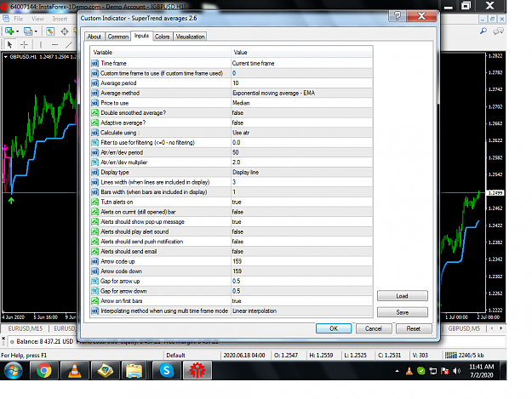532x399 pixels.
Task: Open the Windows Start menu
Action: tap(14, 371)
